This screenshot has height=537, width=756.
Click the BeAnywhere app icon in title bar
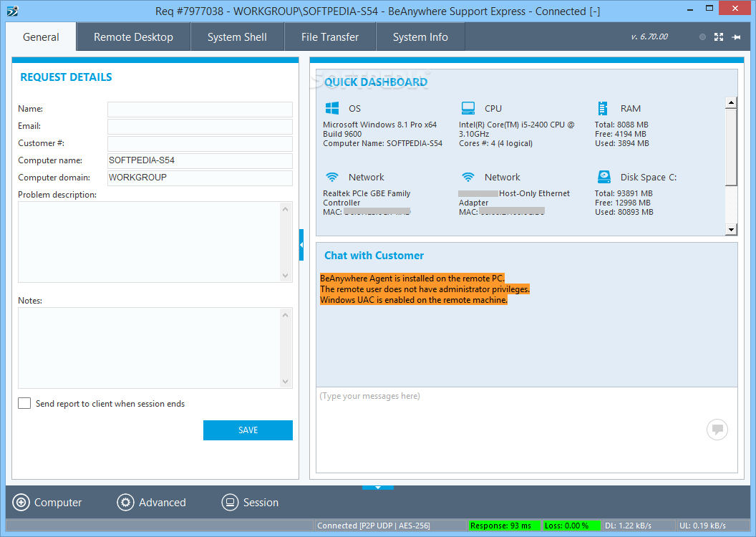(13, 11)
